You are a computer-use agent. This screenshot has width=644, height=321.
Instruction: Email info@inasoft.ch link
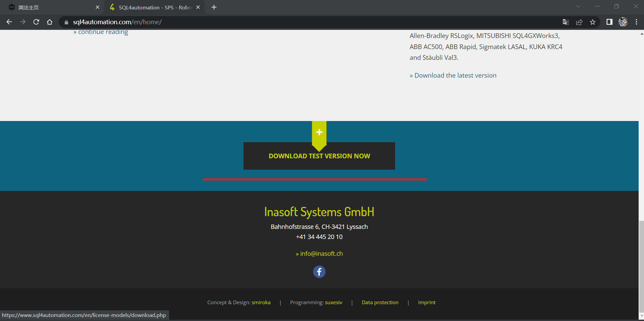click(x=319, y=254)
